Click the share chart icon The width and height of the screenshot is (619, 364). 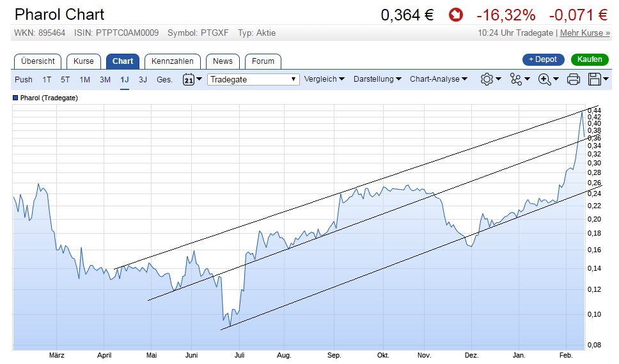515,79
